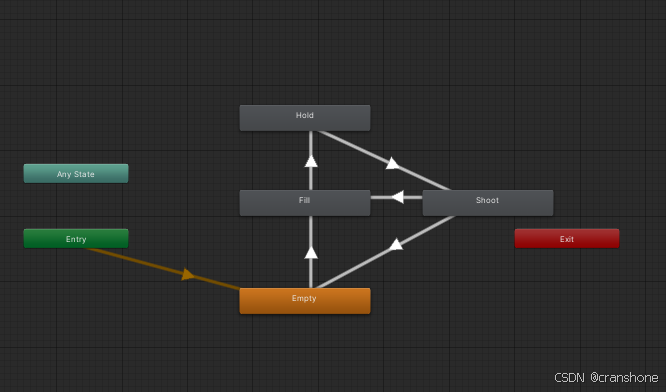Select the orange Empty default state
The image size is (666, 392).
[x=305, y=301]
